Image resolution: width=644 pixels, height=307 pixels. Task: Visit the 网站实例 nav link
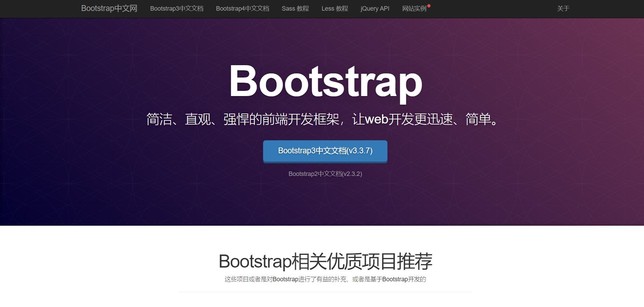[414, 9]
